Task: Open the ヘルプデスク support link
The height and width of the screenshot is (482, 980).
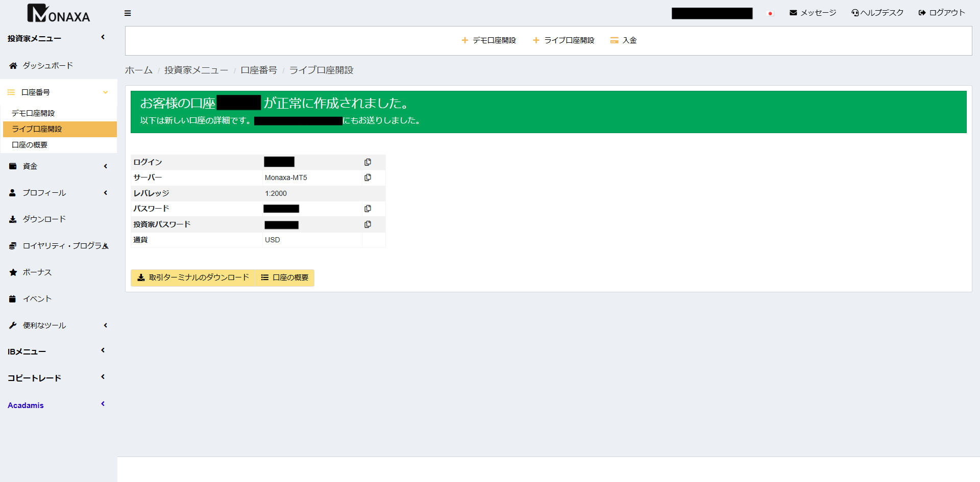Action: pos(877,13)
